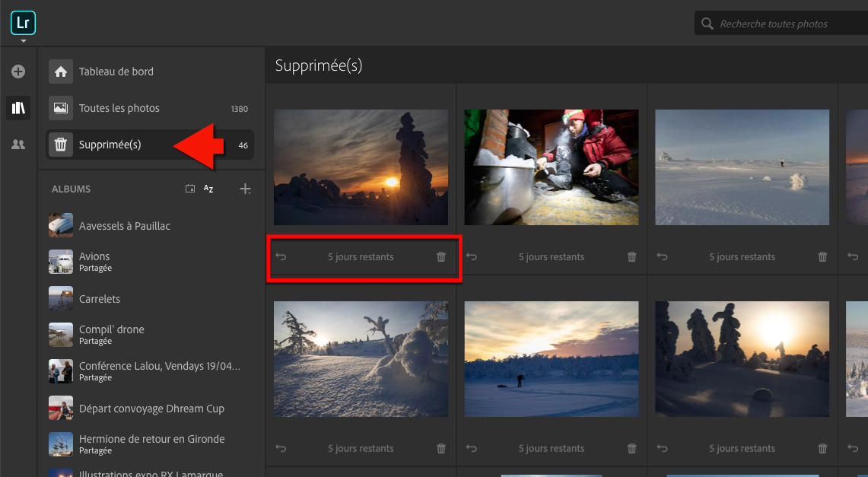868x477 pixels.
Task: Permanently delete the flat snowy plain photo
Action: point(822,257)
